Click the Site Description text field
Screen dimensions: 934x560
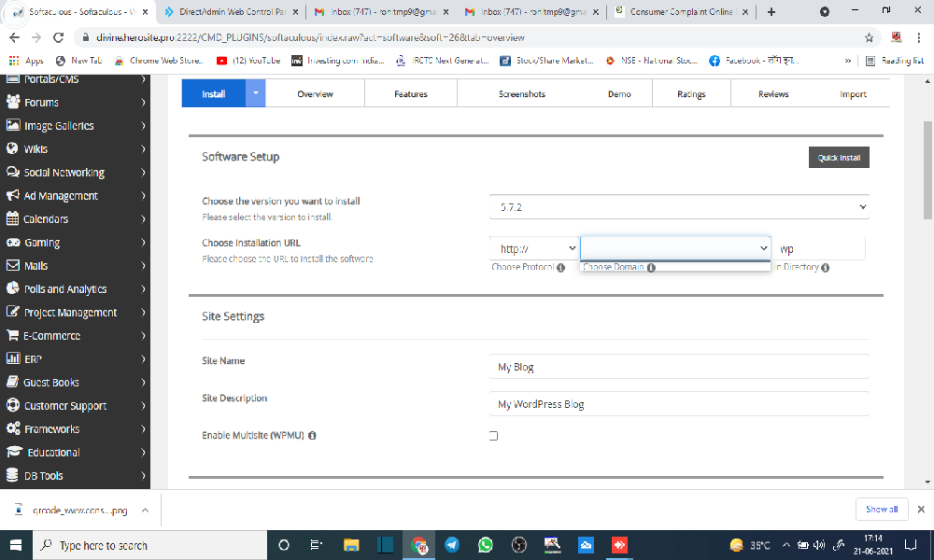679,404
